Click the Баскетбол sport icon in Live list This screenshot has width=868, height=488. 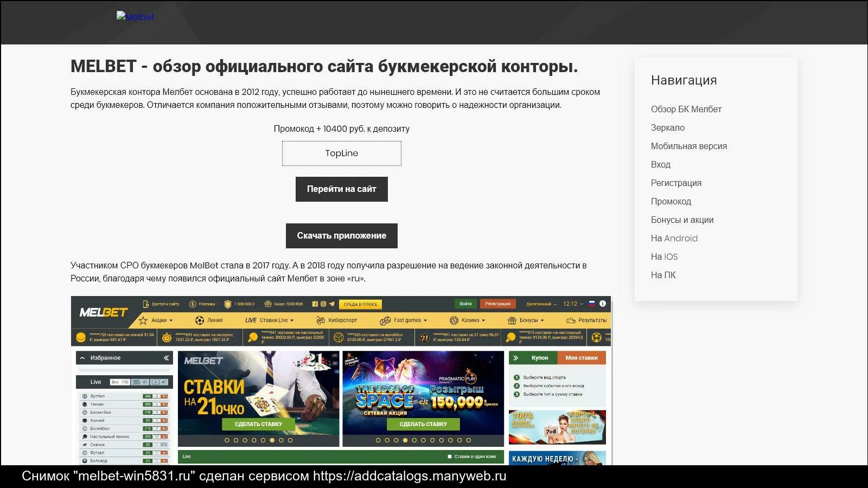(x=85, y=413)
